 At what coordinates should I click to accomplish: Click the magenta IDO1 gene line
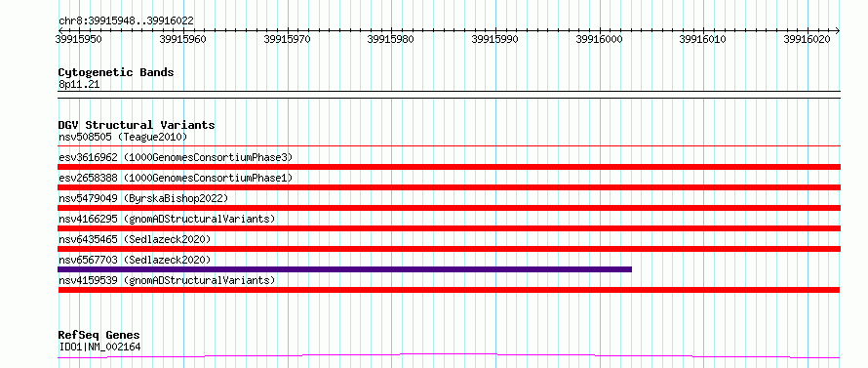tap(449, 355)
